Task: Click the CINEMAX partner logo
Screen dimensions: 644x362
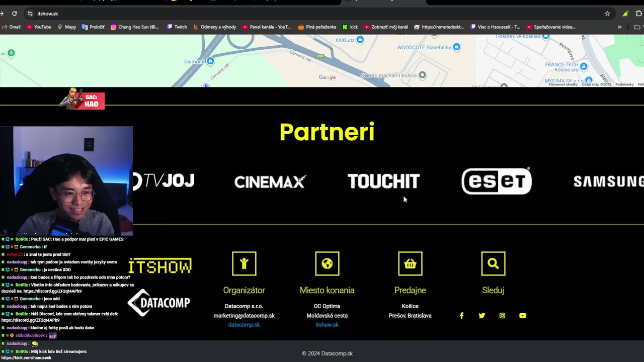Action: pyautogui.click(x=270, y=182)
